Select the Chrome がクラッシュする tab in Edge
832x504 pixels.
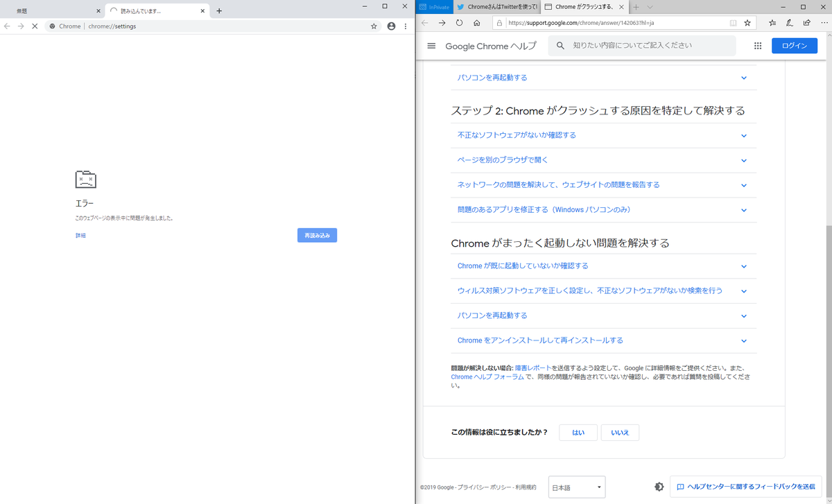tap(584, 7)
